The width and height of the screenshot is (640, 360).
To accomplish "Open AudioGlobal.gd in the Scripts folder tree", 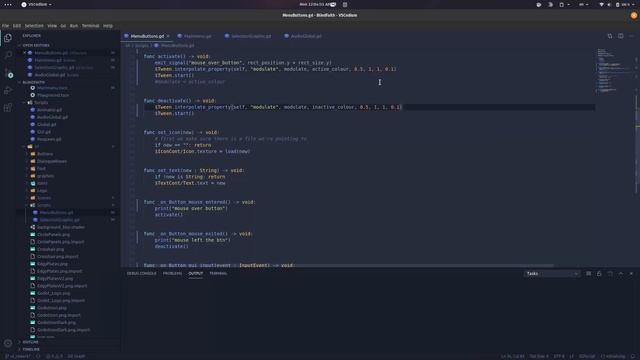I will coord(52,117).
